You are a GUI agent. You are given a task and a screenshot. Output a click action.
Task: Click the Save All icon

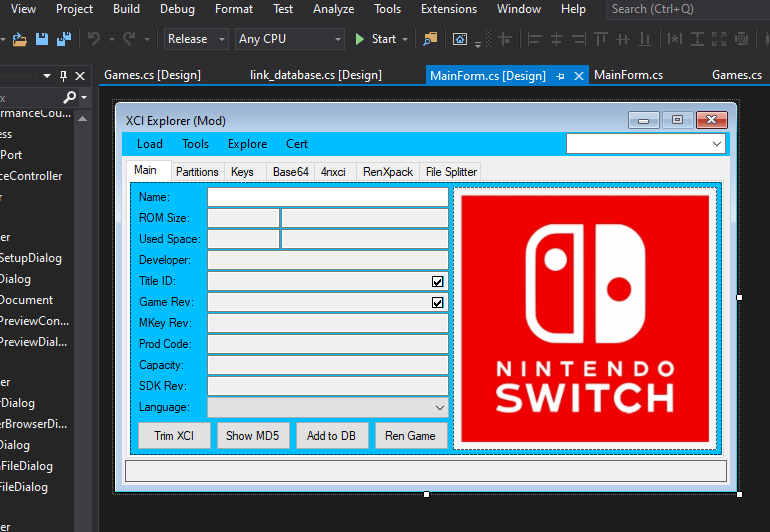(64, 39)
